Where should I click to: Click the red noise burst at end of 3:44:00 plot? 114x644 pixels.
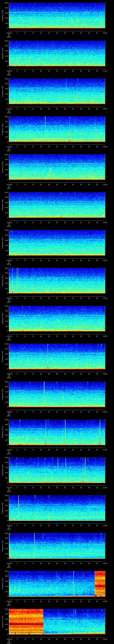tap(100, 584)
